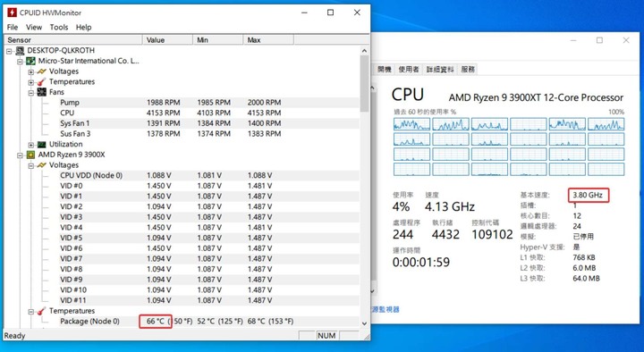Click the Ryzen Voltages lightning icon
Viewport: 644px width, 352px height.
tap(41, 165)
